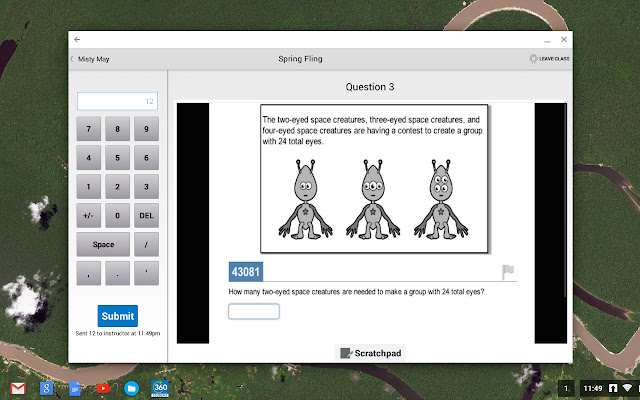Image resolution: width=640 pixels, height=400 pixels.
Task: Click the 11:49 clock in system tray
Action: pos(593,389)
